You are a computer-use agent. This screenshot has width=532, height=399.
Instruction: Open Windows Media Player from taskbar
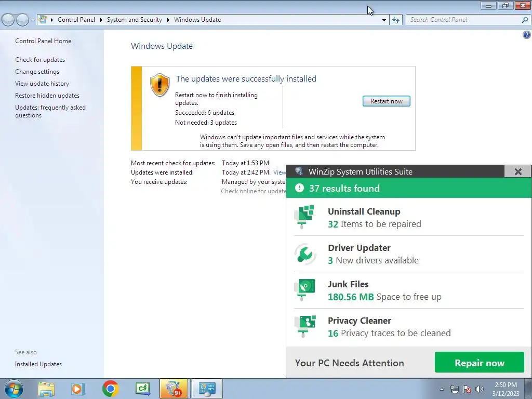[77, 389]
